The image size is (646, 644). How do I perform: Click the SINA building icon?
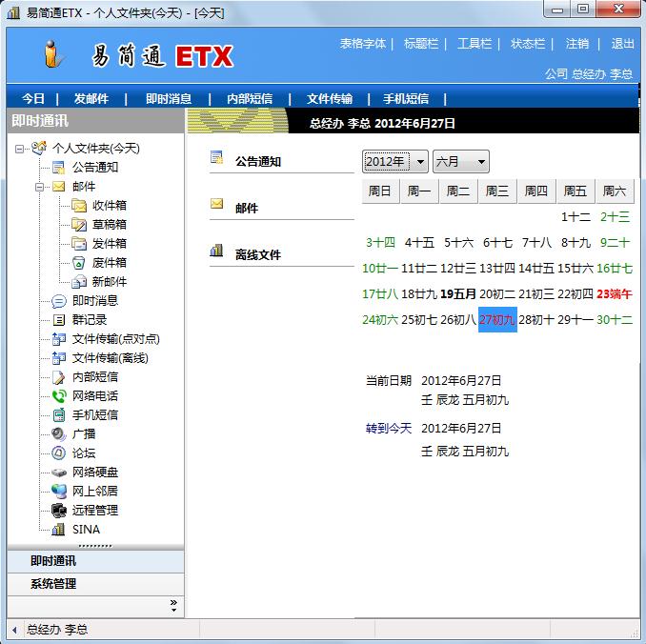(58, 529)
